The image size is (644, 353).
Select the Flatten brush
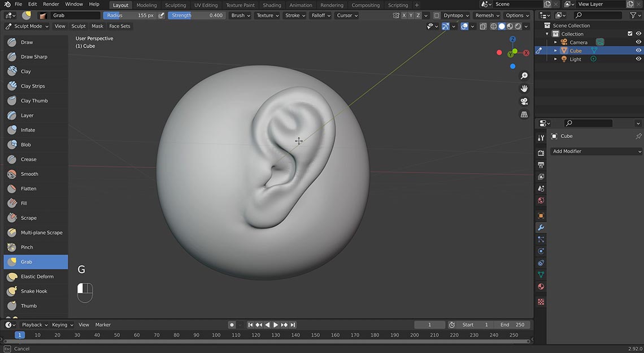pos(36,188)
